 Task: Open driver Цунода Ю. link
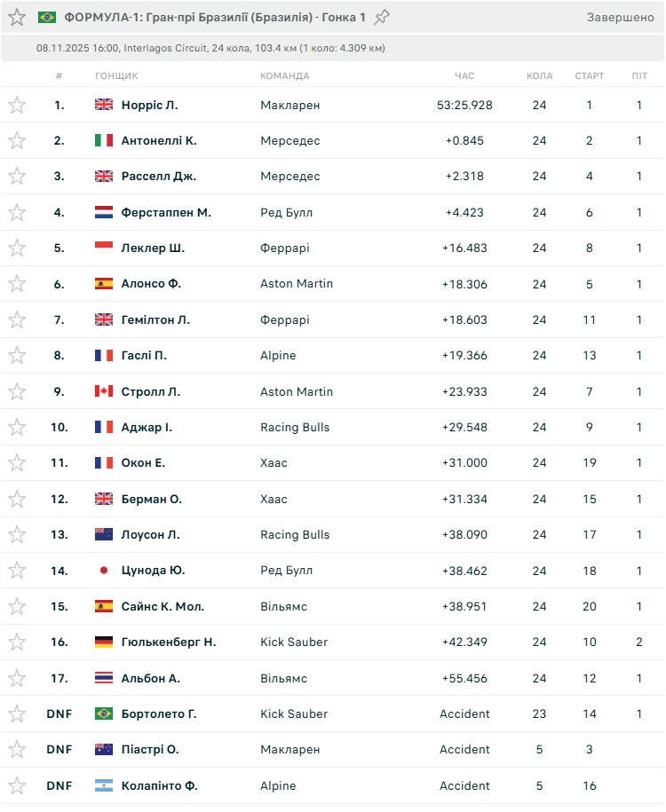point(153,571)
